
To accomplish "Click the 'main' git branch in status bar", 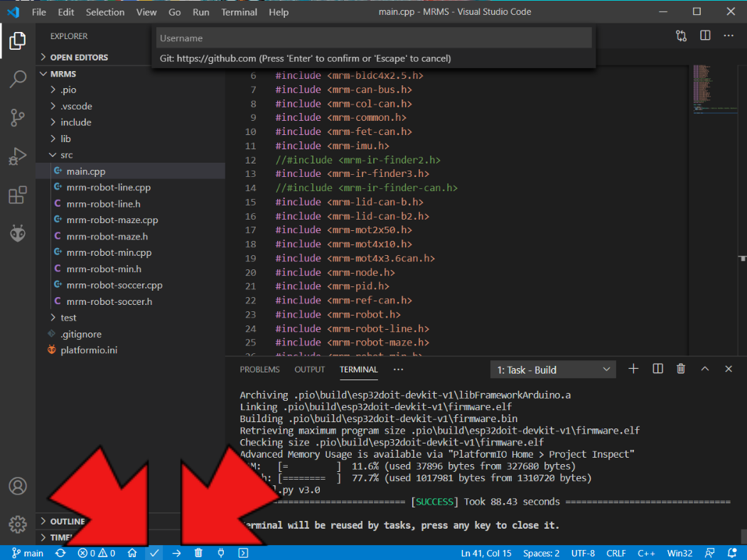I will (28, 553).
